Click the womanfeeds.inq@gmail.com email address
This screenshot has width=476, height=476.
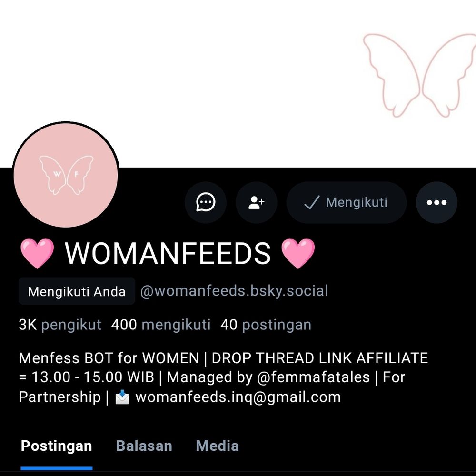click(238, 397)
